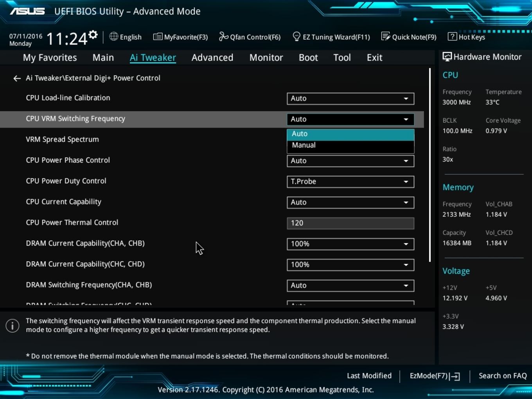Click the MyFavorite list icon
Viewport: 532px width, 399px height.
(x=158, y=37)
